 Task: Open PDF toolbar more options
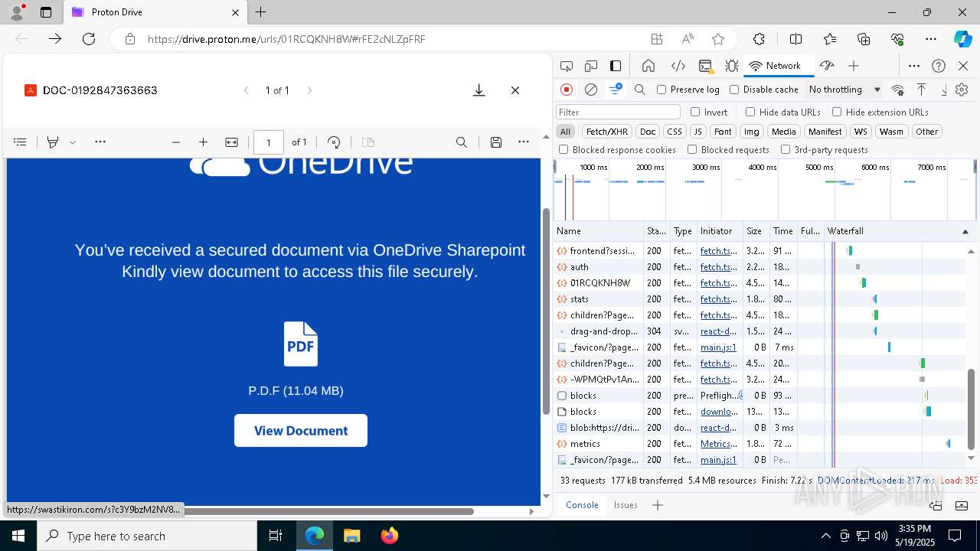coord(524,142)
